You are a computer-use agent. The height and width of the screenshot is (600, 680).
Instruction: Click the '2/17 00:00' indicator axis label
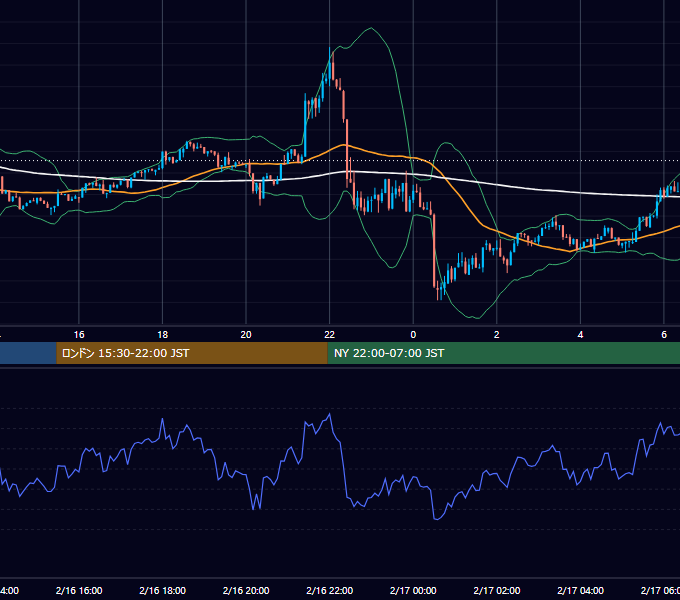(413, 590)
